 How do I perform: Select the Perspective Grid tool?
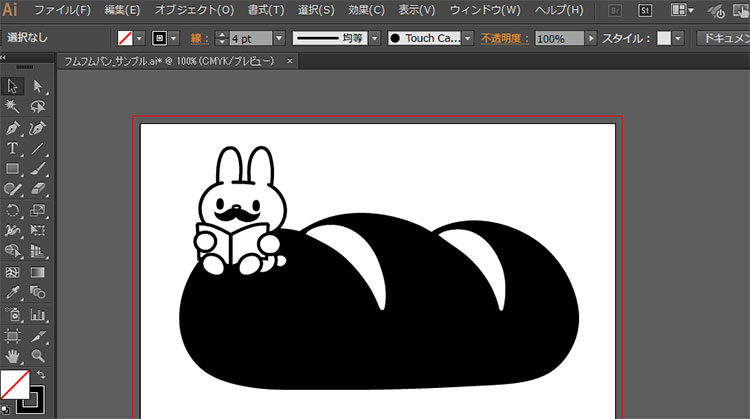[38, 251]
